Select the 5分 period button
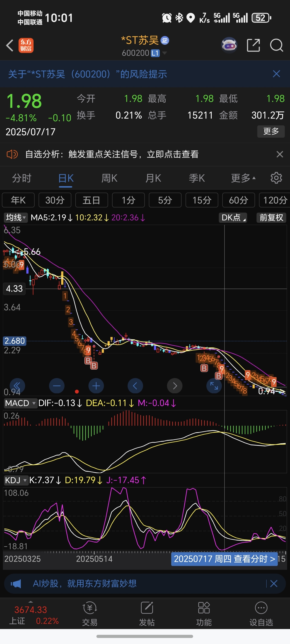This screenshot has height=644, width=290. pyautogui.click(x=165, y=200)
